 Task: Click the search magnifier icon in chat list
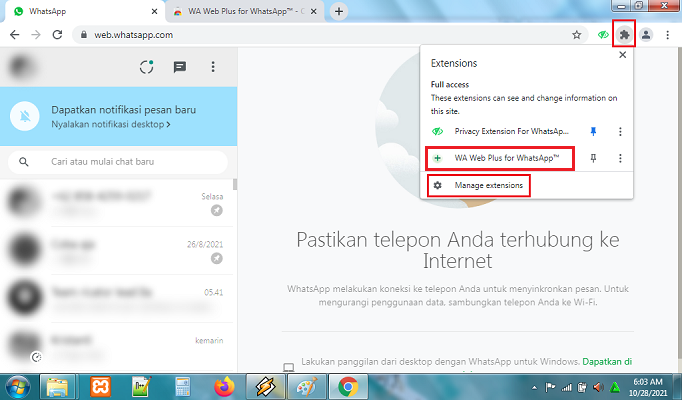pos(24,162)
